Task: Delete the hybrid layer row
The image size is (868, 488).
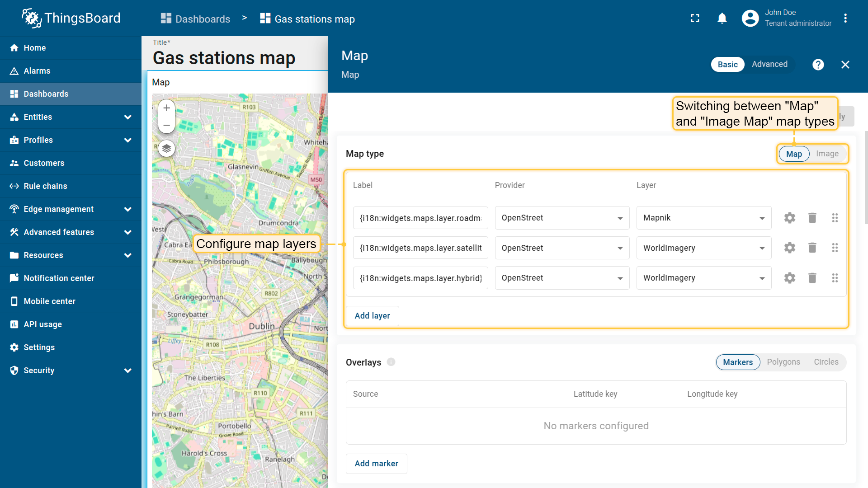Action: [x=812, y=278]
